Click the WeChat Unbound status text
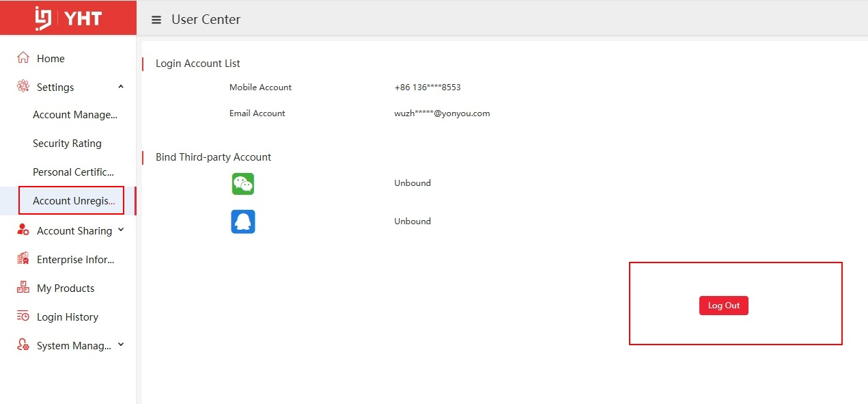Viewport: 868px width, 404px height. tap(412, 183)
